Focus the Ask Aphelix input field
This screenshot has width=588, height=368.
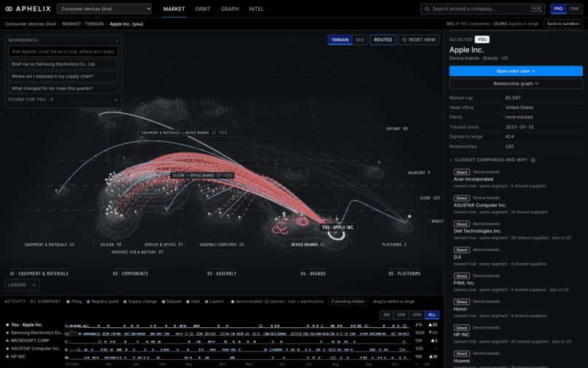coord(63,51)
